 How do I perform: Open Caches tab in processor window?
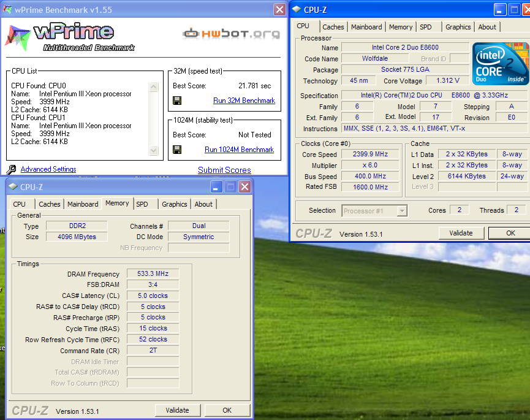(x=333, y=27)
